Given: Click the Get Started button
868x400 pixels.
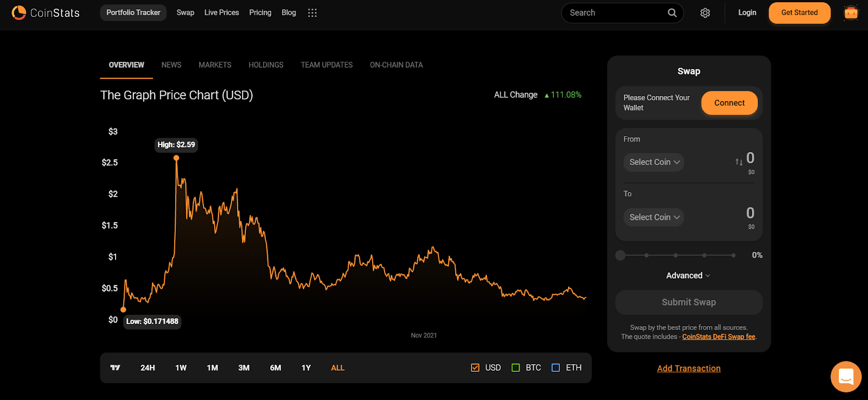Looking at the screenshot, I should pyautogui.click(x=800, y=12).
